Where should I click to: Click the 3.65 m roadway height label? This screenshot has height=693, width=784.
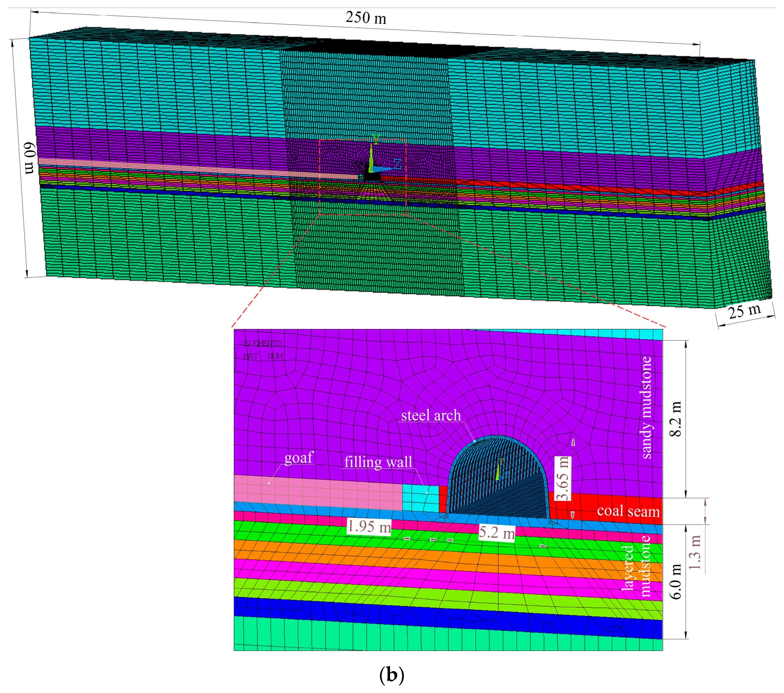(x=562, y=479)
